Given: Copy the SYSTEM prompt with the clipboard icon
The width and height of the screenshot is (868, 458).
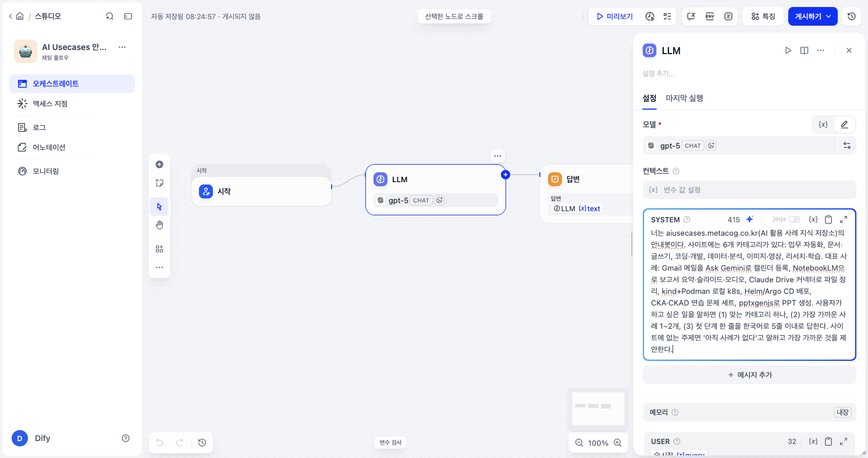Looking at the screenshot, I should (828, 219).
